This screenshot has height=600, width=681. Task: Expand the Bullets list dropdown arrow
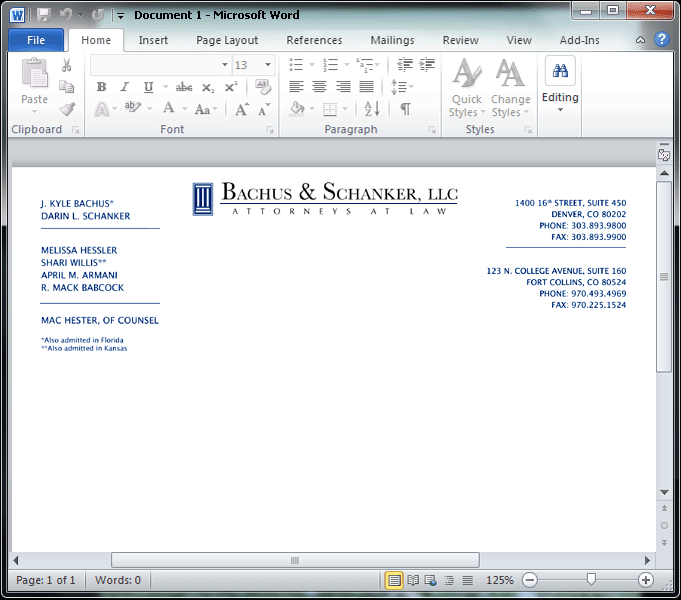click(x=311, y=65)
